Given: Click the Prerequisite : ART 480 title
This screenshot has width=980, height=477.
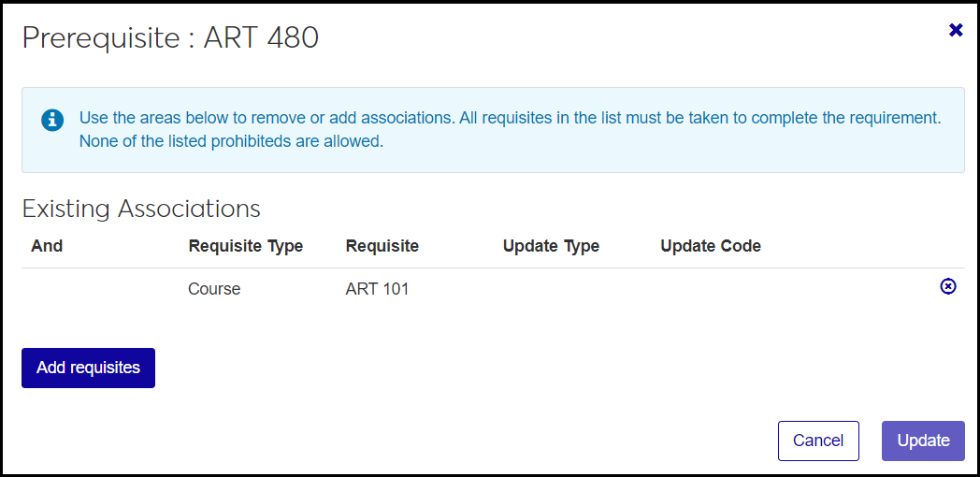Looking at the screenshot, I should point(170,37).
